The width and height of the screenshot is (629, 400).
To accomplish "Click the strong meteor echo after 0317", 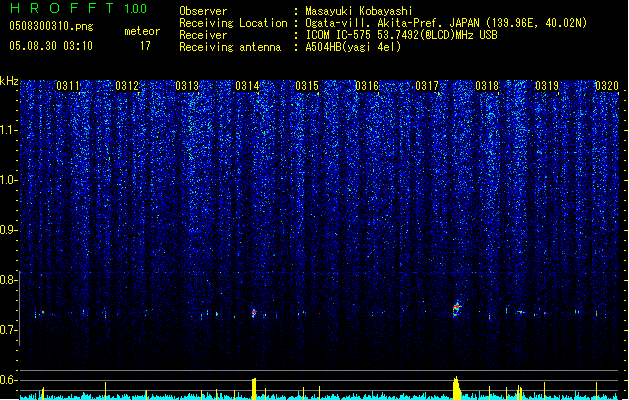I will [457, 309].
